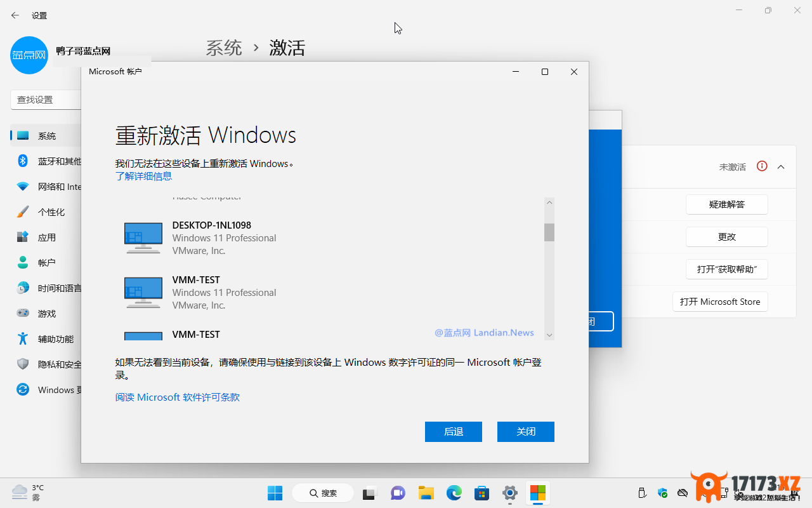Image resolution: width=812 pixels, height=508 pixels.
Task: Click the device list scrollbar thumb
Action: click(x=549, y=232)
